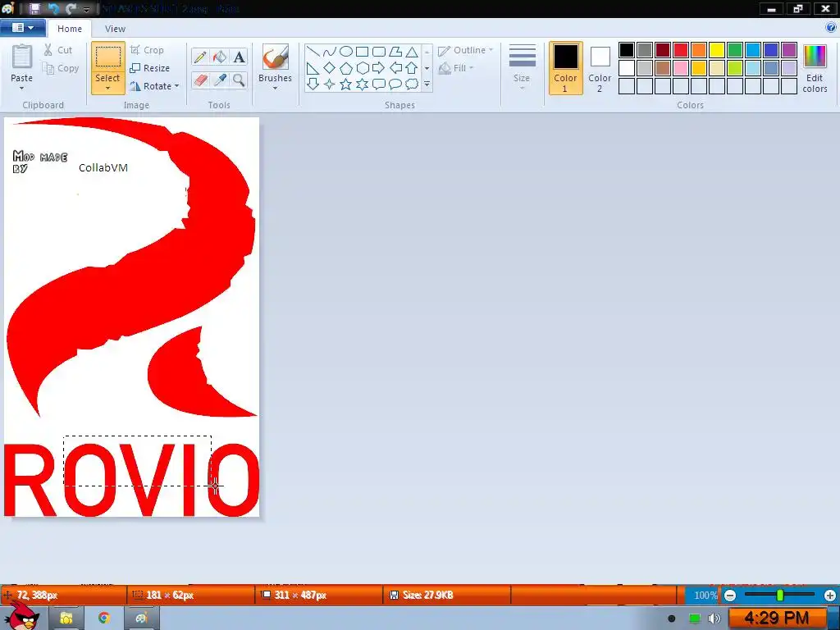
Task: Expand the shapes gallery more arrow
Action: 427,84
